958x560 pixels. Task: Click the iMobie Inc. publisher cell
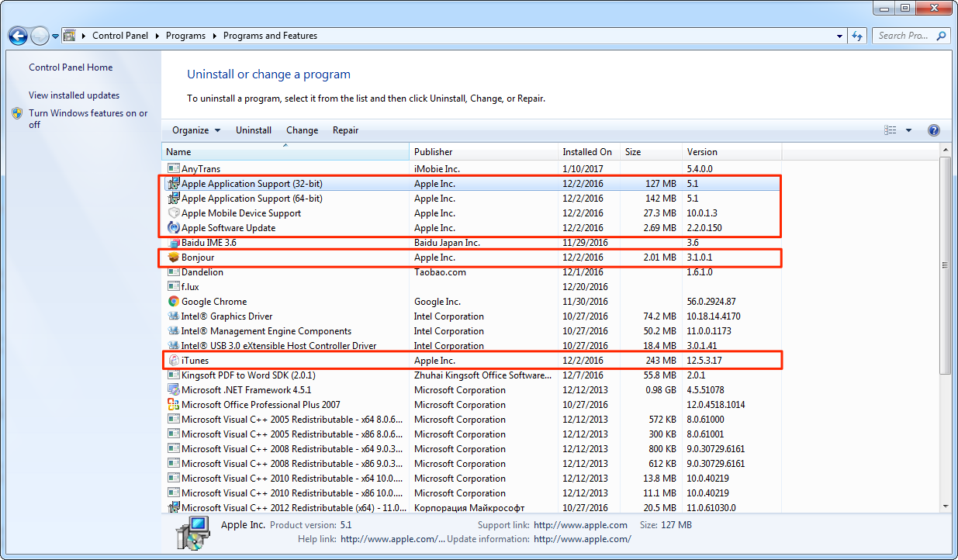(x=437, y=168)
